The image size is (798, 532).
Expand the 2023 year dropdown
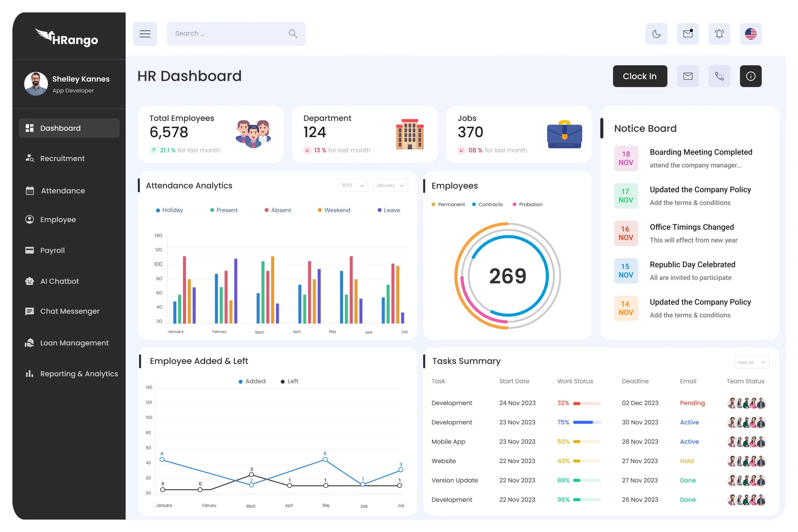click(x=353, y=185)
